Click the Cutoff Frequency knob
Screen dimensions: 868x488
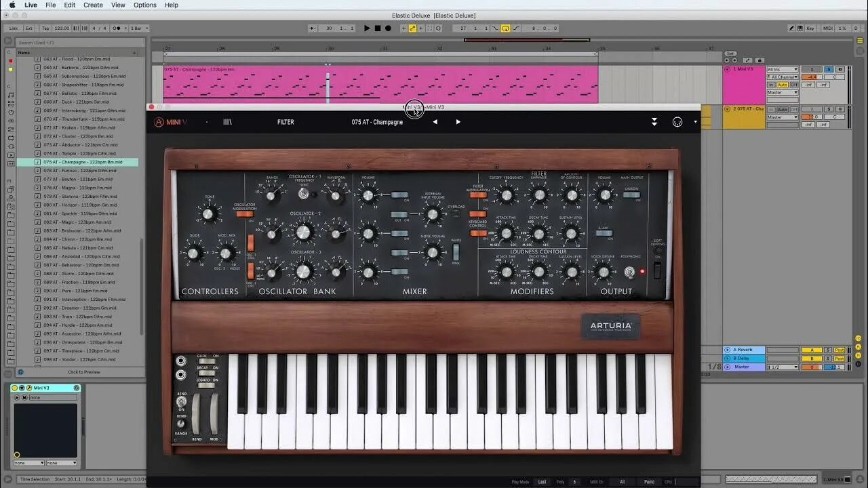(506, 196)
